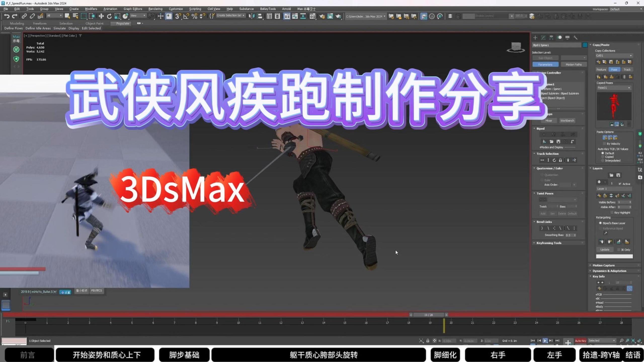Click the Define Flows button
644x362 pixels.
pyautogui.click(x=14, y=28)
